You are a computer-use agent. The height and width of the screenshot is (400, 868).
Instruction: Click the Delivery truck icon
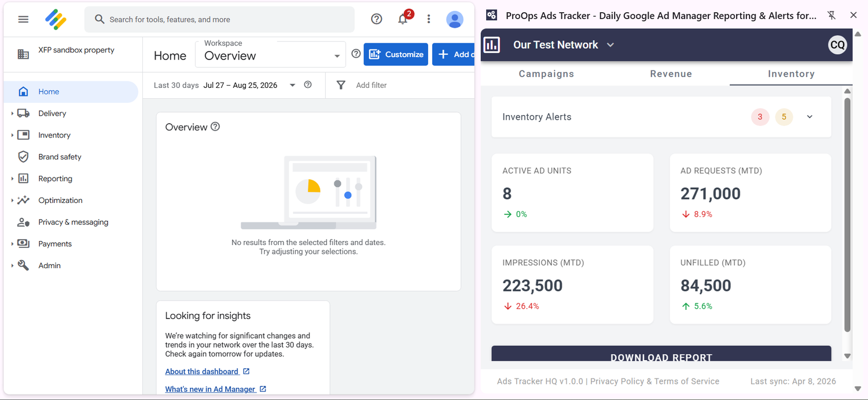click(23, 113)
